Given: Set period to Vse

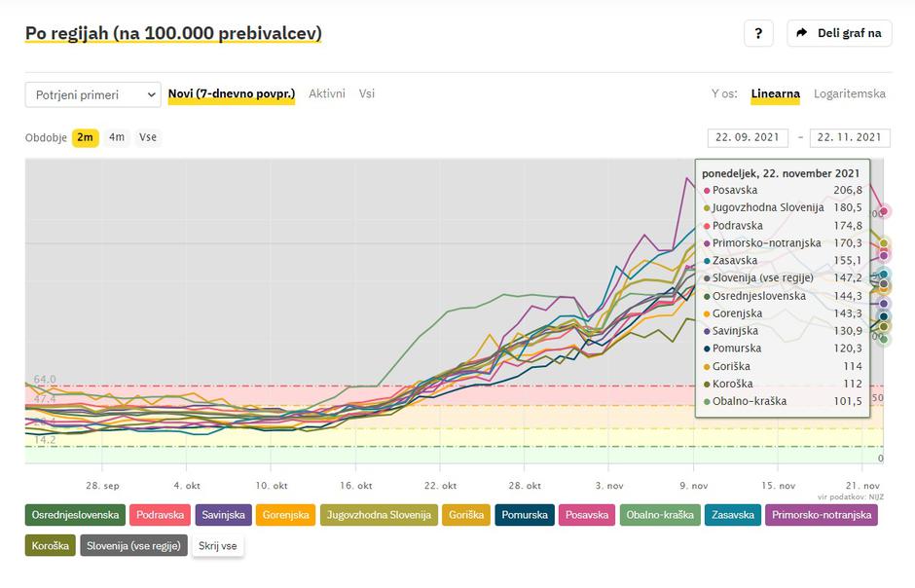Looking at the screenshot, I should 148,137.
